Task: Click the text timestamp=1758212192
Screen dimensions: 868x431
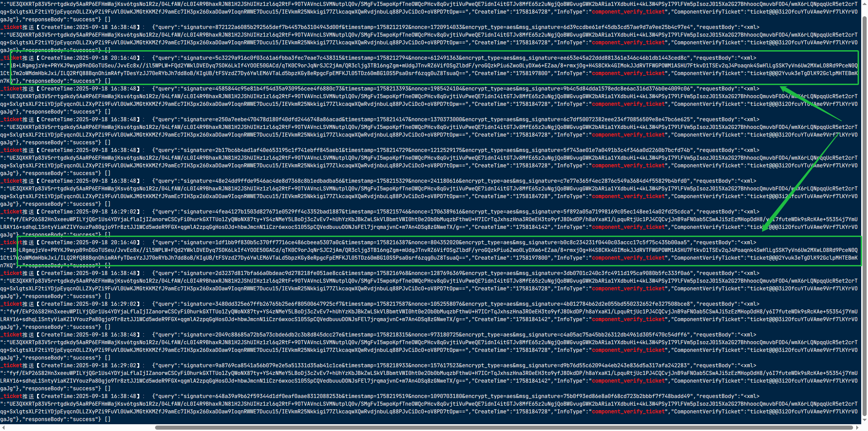Action: [377, 27]
